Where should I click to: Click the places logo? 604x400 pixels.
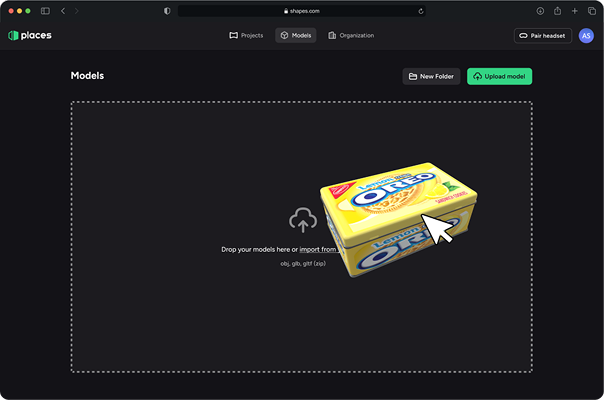click(30, 35)
